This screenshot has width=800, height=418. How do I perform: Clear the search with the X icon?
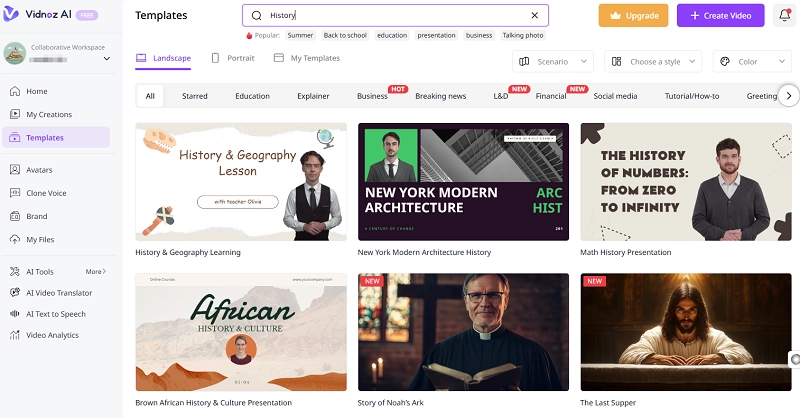tap(535, 15)
